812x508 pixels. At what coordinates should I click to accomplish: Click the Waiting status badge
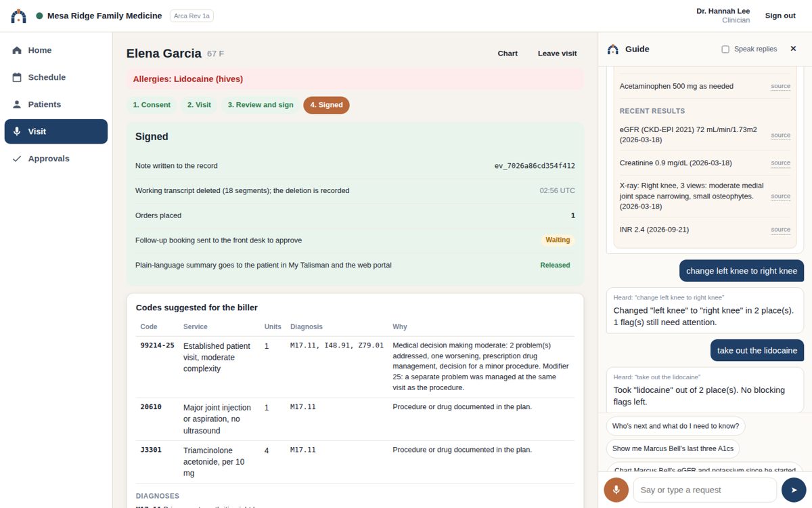(x=558, y=240)
